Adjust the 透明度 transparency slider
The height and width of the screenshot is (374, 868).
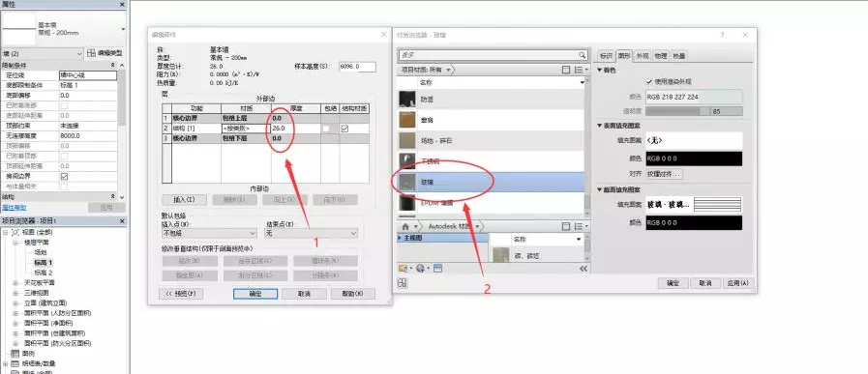click(677, 111)
